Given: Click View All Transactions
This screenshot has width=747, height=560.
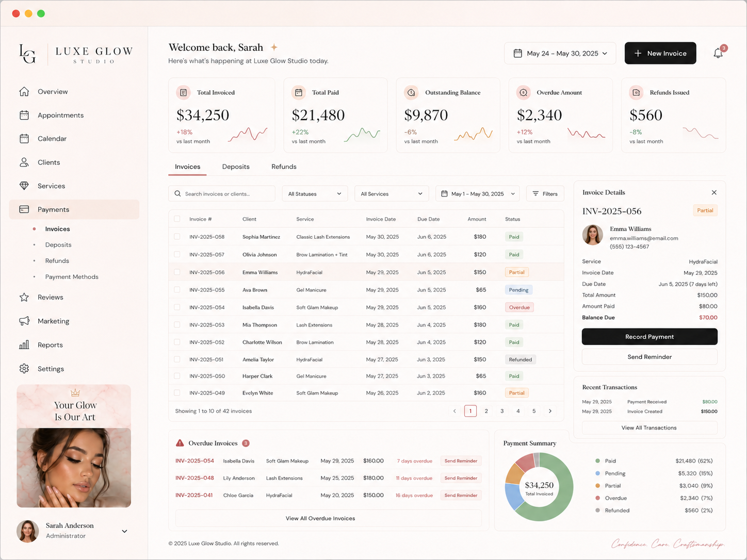Looking at the screenshot, I should coord(649,427).
